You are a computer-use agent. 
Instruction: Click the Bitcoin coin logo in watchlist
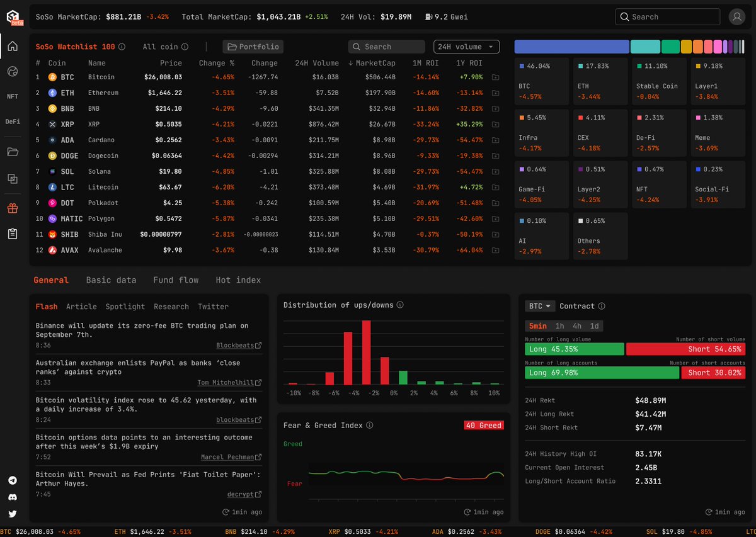click(52, 77)
